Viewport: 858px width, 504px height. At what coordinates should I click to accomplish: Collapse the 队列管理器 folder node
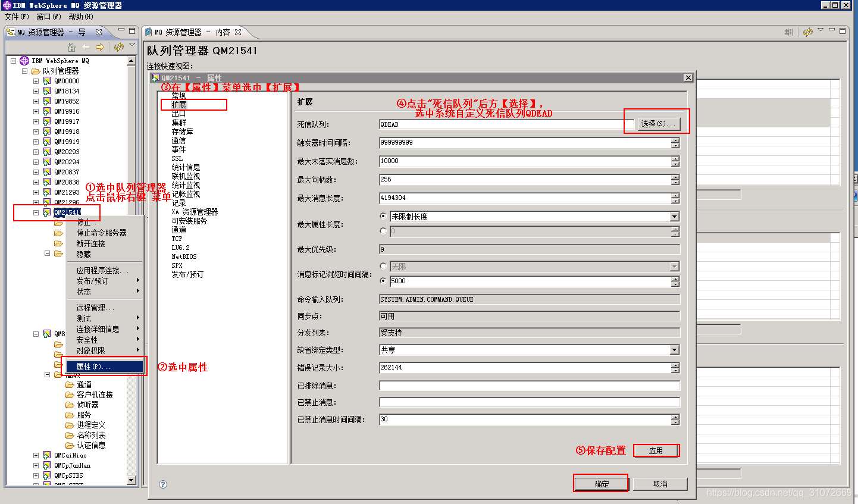click(24, 71)
